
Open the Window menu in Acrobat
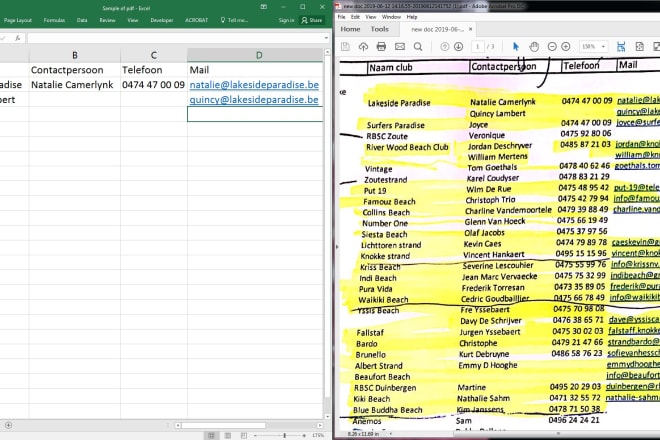391,17
